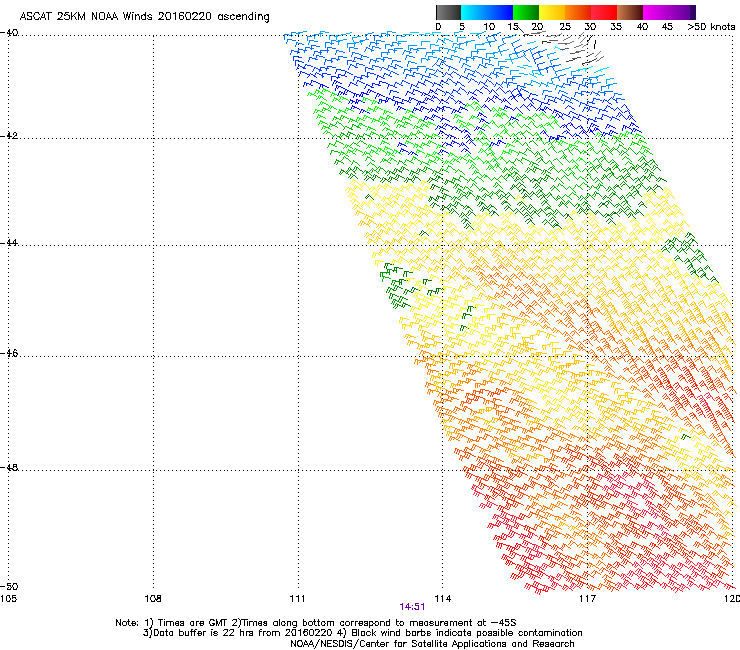Click the longitude label '105'

[x=8, y=599]
